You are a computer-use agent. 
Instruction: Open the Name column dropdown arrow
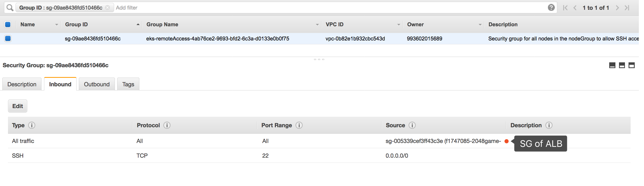pyautogui.click(x=56, y=25)
